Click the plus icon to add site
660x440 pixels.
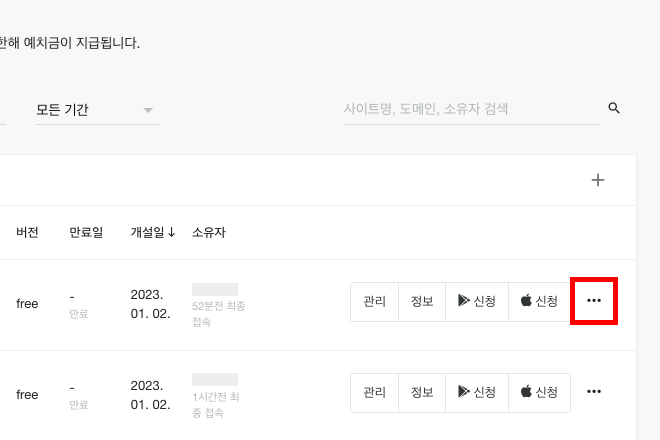tap(598, 180)
